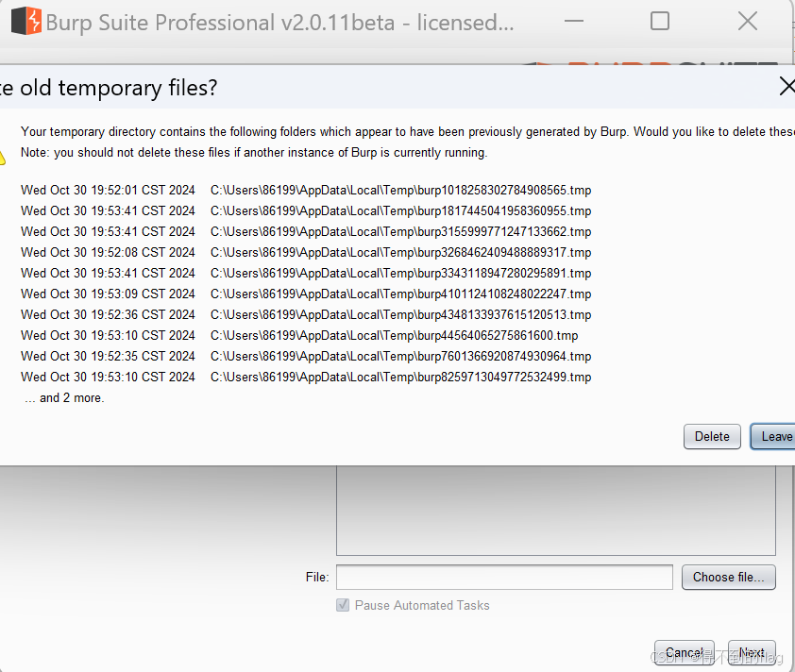795x672 pixels.
Task: Click the empty list box above the File field
Action: coord(556,511)
